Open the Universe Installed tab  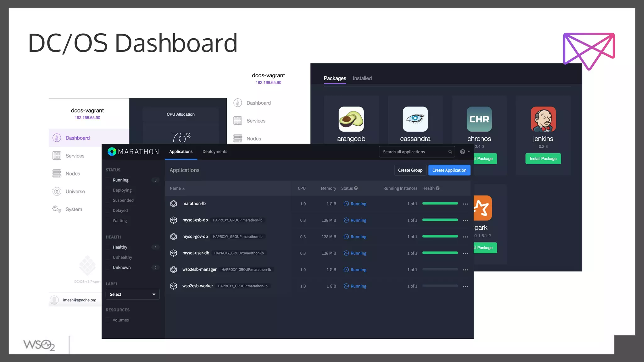(362, 78)
